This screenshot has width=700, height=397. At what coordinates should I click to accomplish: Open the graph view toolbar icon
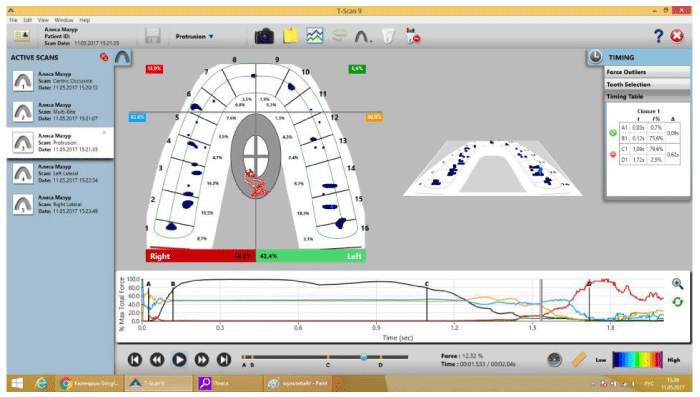(315, 36)
